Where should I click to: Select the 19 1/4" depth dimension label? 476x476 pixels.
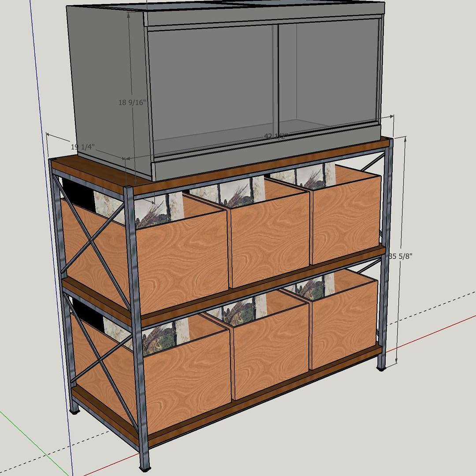pyautogui.click(x=82, y=146)
